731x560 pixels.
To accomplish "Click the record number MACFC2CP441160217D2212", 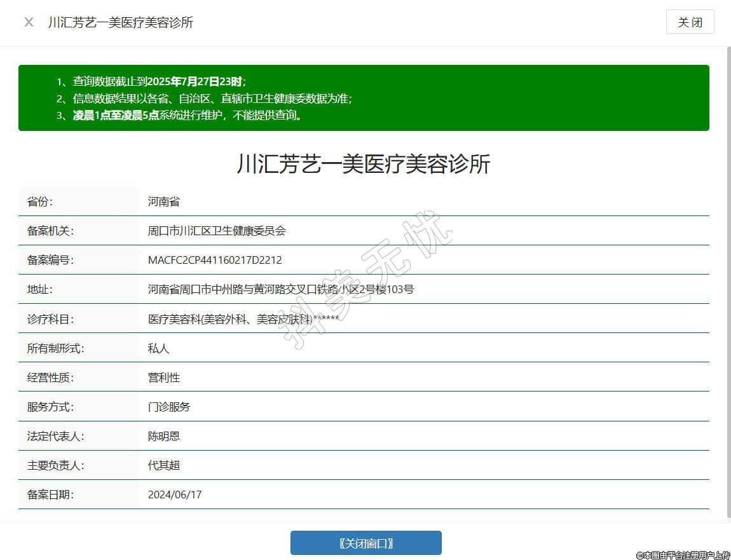I will (215, 260).
